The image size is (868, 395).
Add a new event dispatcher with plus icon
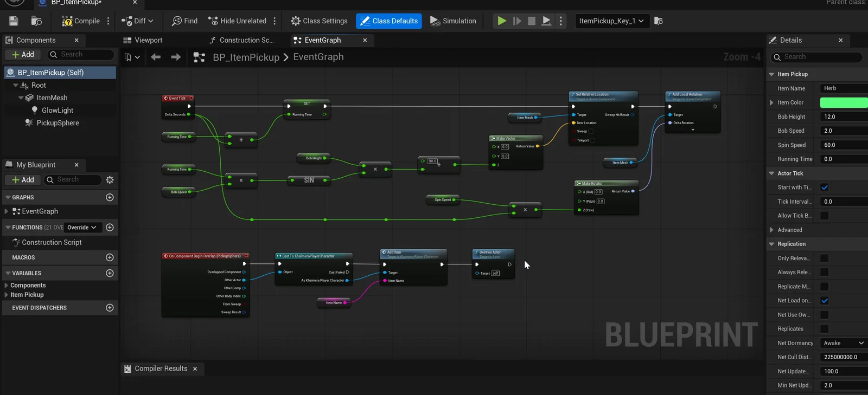click(110, 308)
